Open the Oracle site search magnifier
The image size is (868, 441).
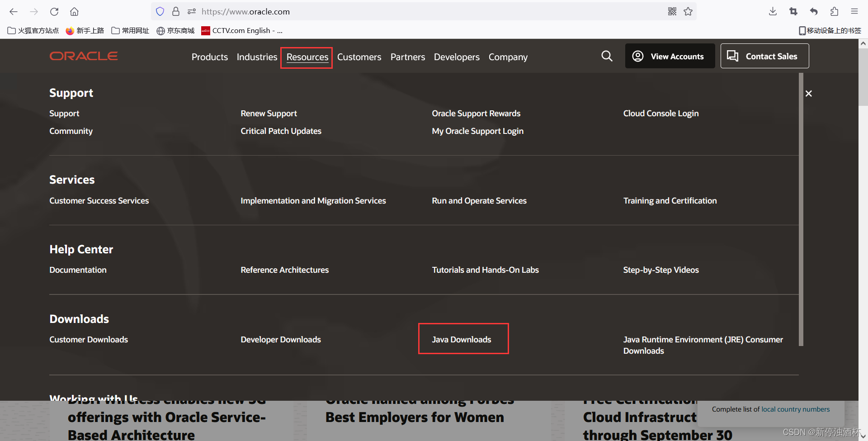(607, 56)
